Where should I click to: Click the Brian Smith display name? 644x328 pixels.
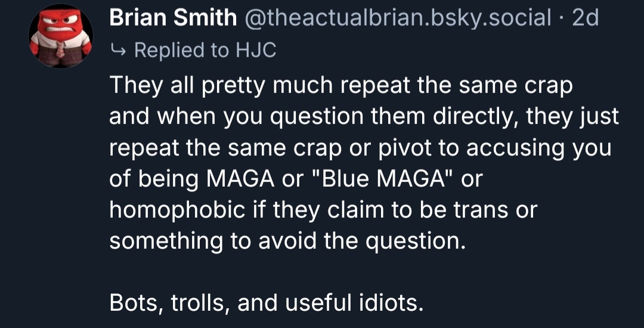pyautogui.click(x=173, y=18)
